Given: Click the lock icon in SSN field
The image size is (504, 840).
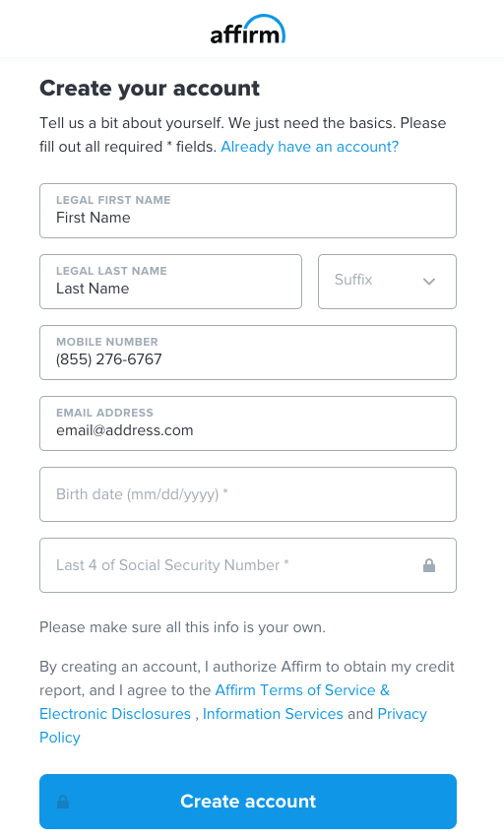Looking at the screenshot, I should pyautogui.click(x=429, y=565).
